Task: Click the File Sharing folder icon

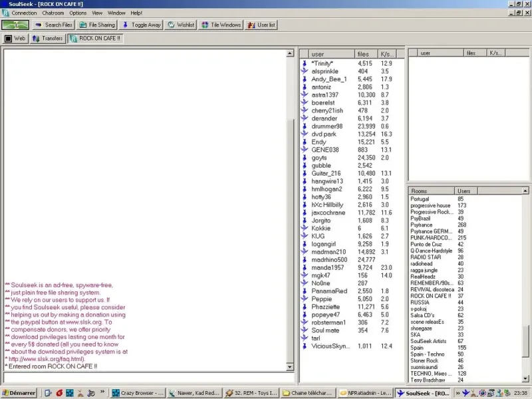Action: click(x=82, y=25)
